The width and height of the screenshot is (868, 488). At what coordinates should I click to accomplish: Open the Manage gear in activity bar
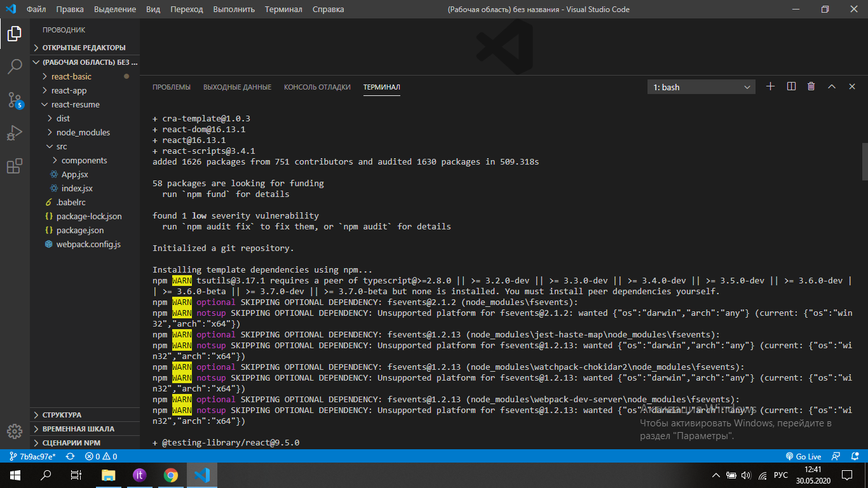(x=15, y=431)
